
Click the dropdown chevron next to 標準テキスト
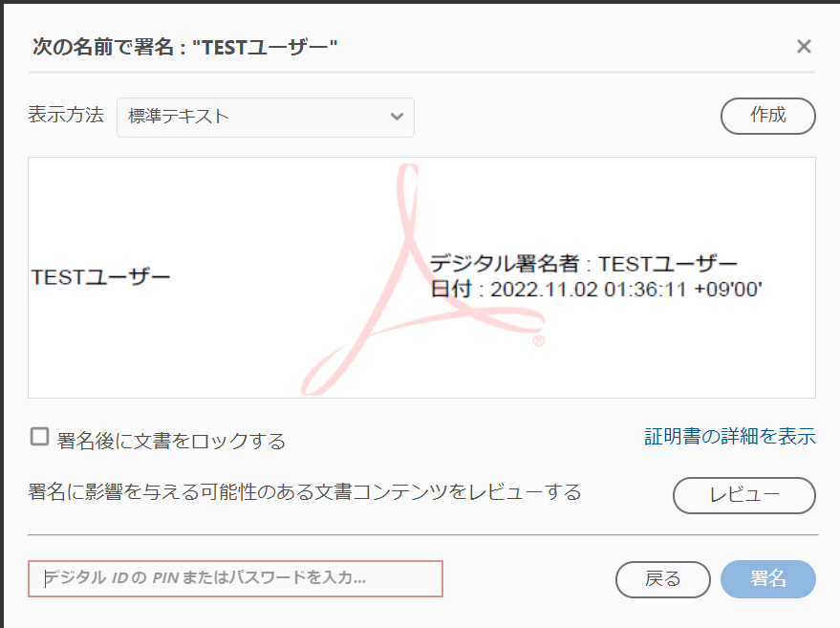click(x=398, y=117)
